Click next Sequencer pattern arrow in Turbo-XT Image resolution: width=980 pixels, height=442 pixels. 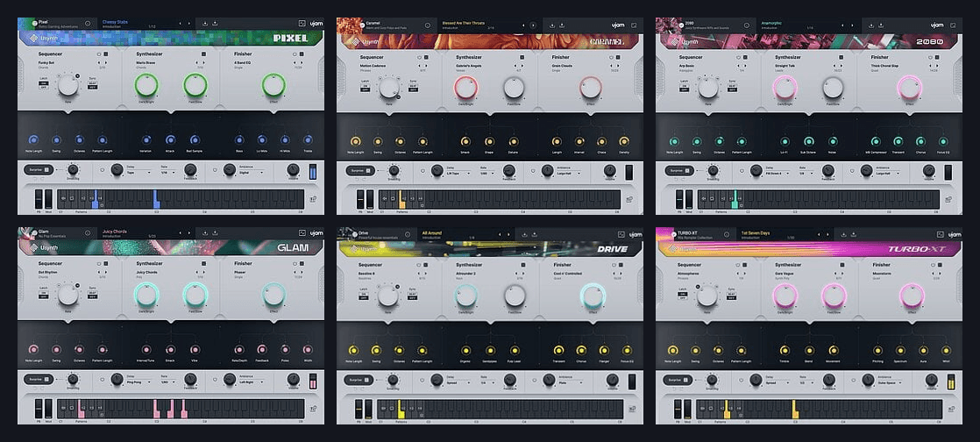click(745, 273)
